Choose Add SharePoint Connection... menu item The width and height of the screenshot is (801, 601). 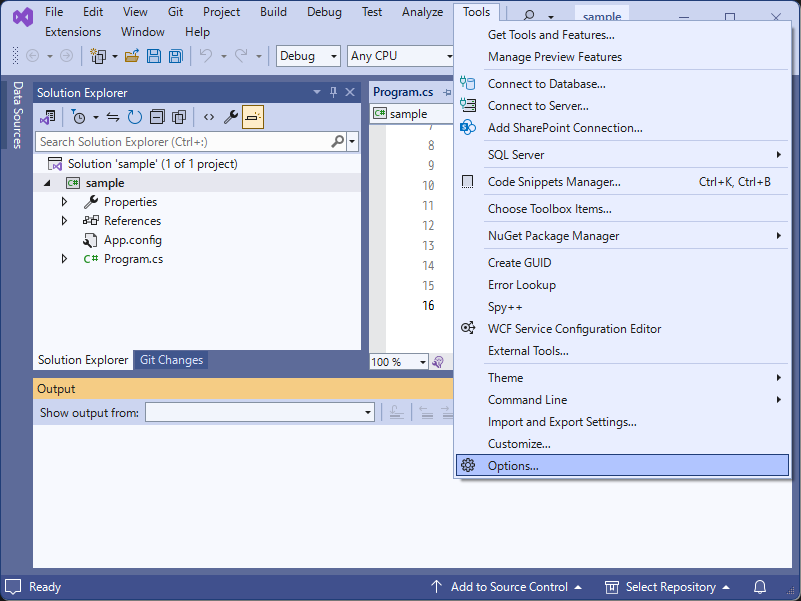click(622, 128)
